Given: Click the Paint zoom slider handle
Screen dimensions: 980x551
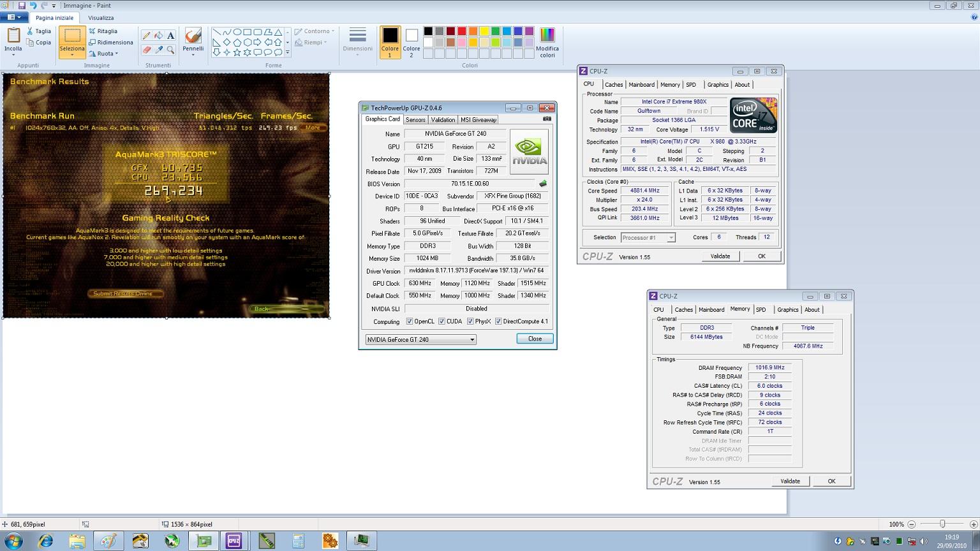Looking at the screenshot, I should 942,524.
